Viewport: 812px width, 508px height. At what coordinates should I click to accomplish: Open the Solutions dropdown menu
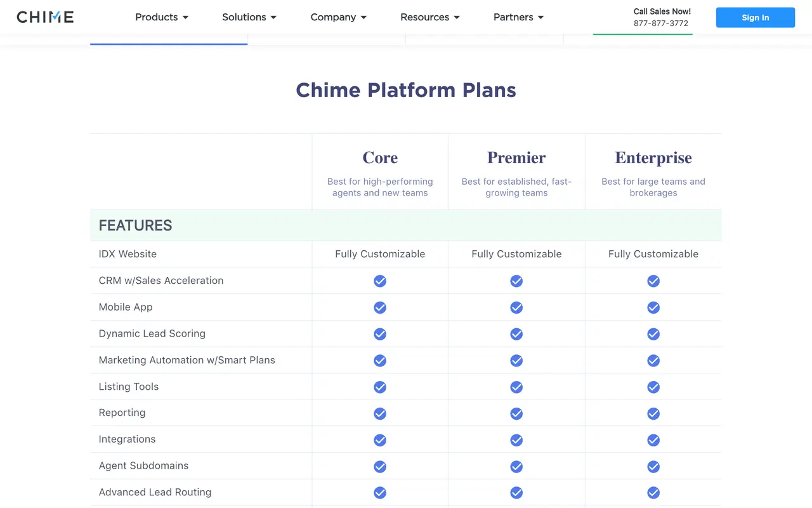tap(249, 17)
